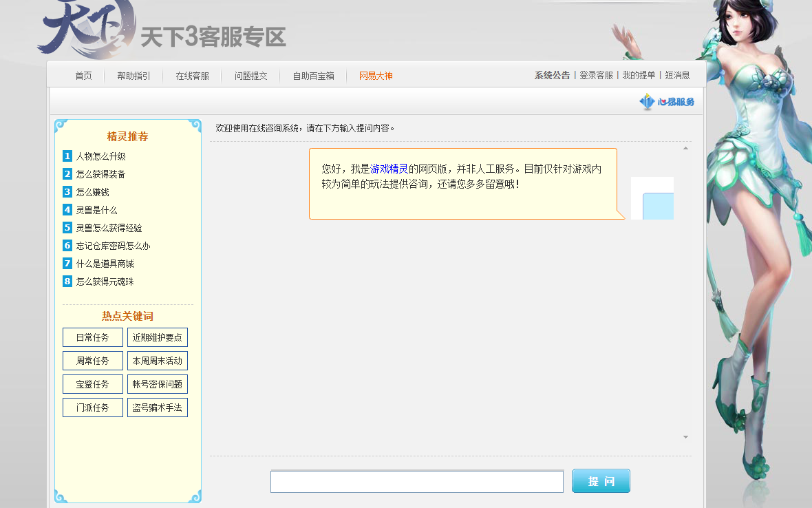Click the 热点关键词 heading
Screen dimensions: 812x508
pos(127,316)
